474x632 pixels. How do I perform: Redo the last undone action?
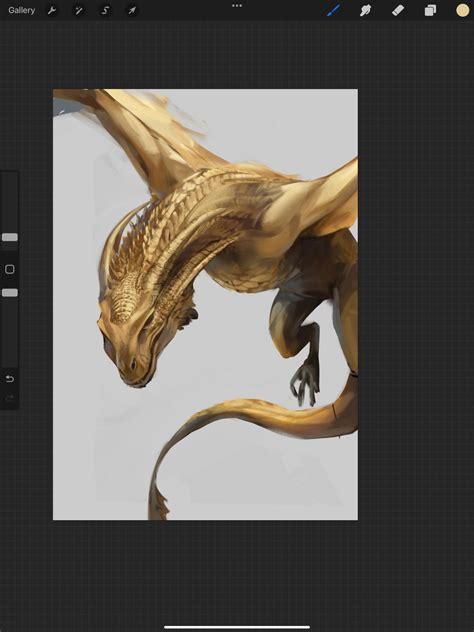10,399
